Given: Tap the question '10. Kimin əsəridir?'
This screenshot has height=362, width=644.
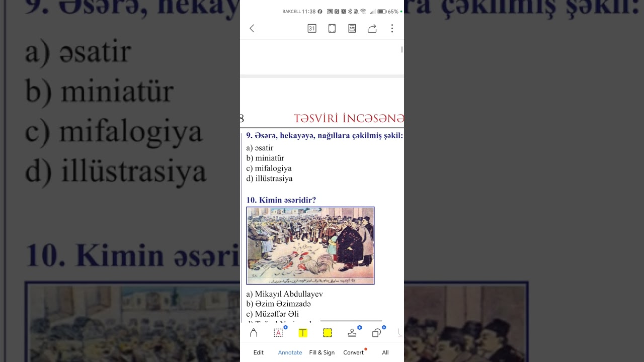Looking at the screenshot, I should point(281,200).
